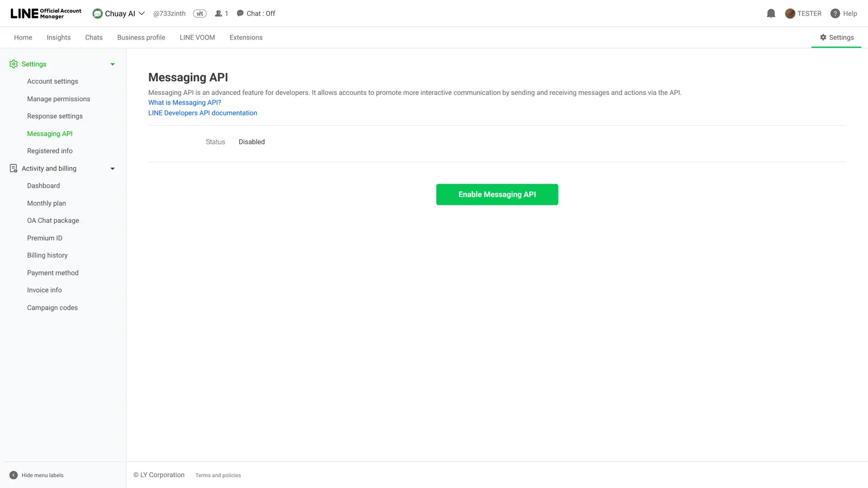The height and width of the screenshot is (488, 868).
Task: Open the Extensions tab
Action: [246, 37]
